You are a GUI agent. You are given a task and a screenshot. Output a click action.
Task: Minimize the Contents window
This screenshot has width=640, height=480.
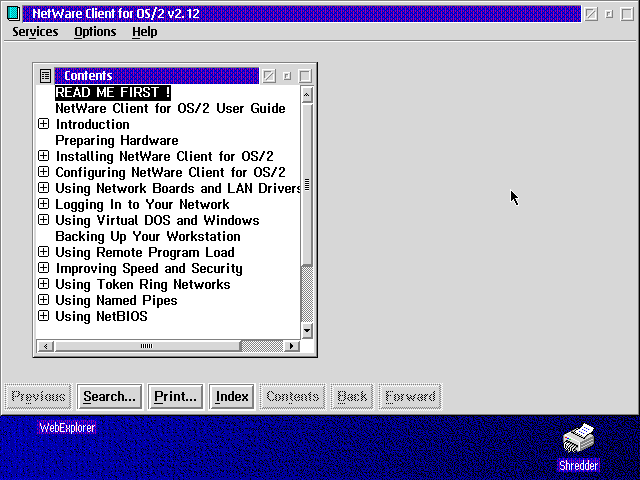287,76
